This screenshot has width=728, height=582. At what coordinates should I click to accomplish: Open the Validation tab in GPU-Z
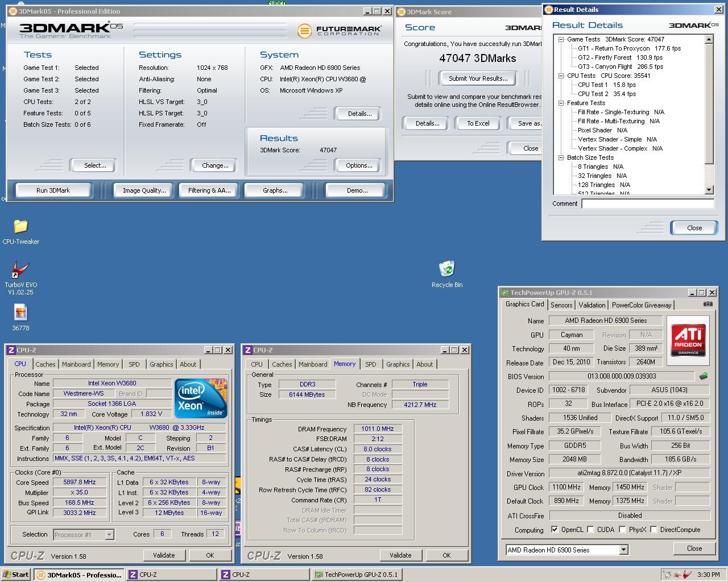[592, 305]
